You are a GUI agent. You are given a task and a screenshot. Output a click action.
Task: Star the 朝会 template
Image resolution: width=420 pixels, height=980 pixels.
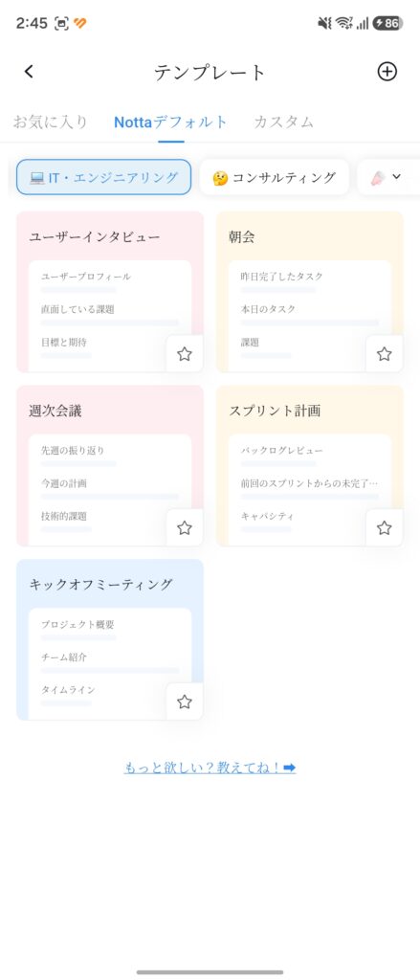pos(385,354)
